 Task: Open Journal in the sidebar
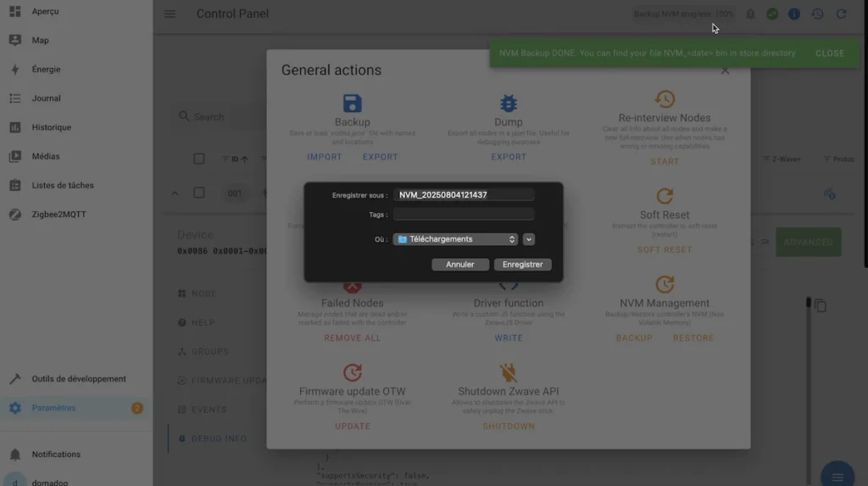pos(76,98)
